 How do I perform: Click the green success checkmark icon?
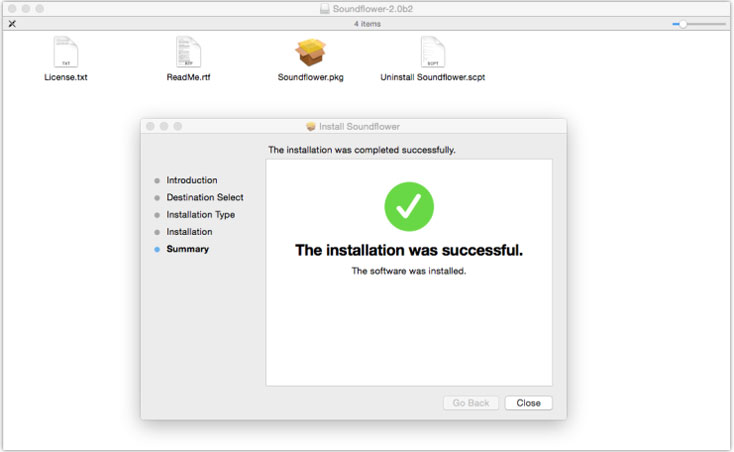409,206
